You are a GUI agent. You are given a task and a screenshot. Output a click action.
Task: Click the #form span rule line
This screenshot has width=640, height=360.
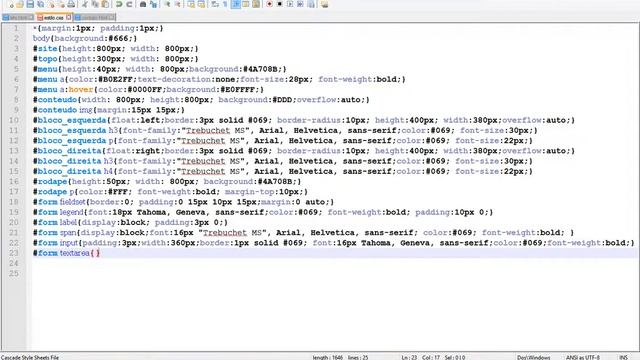point(303,232)
